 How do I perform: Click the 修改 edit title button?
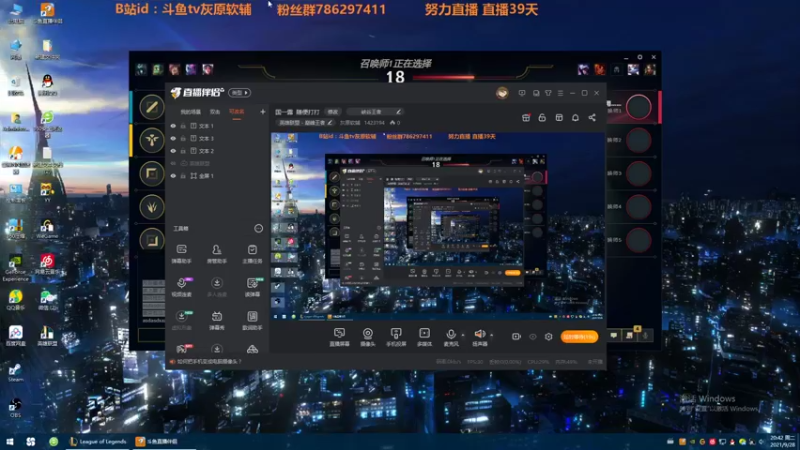[x=333, y=112]
